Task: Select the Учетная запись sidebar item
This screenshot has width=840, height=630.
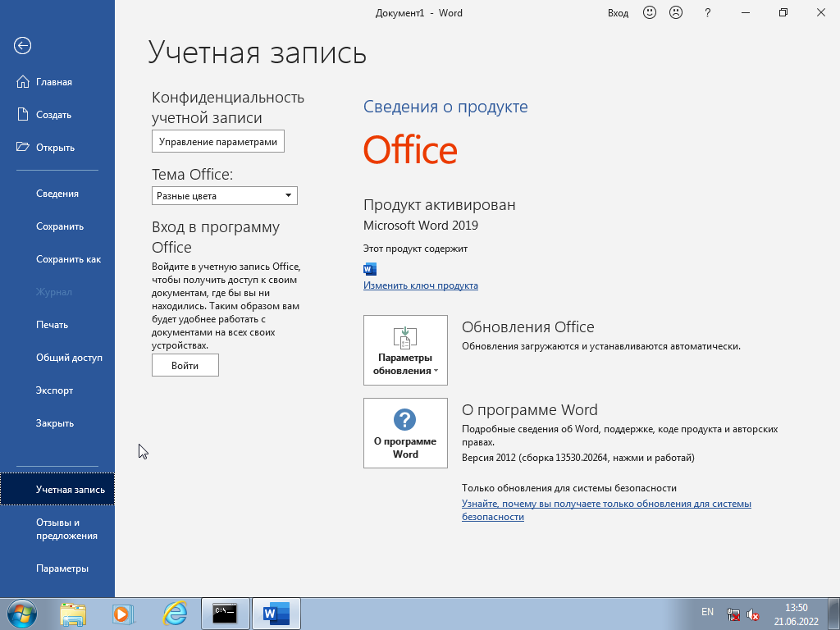Action: pyautogui.click(x=57, y=489)
